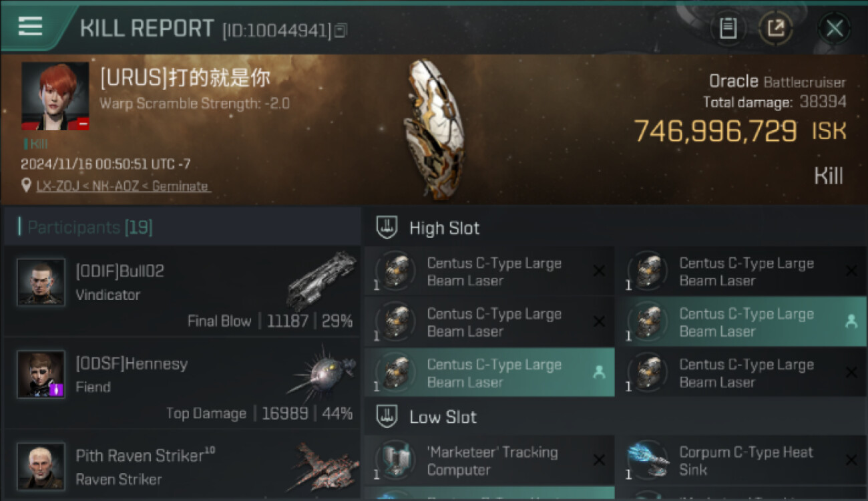The height and width of the screenshot is (501, 868).
Task: Copy the kill report ID
Action: coord(341,30)
